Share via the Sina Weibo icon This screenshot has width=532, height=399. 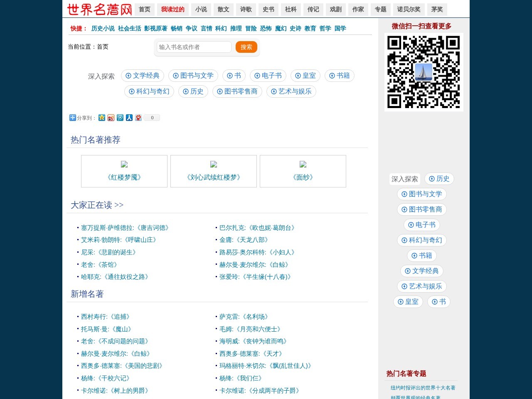tap(111, 118)
